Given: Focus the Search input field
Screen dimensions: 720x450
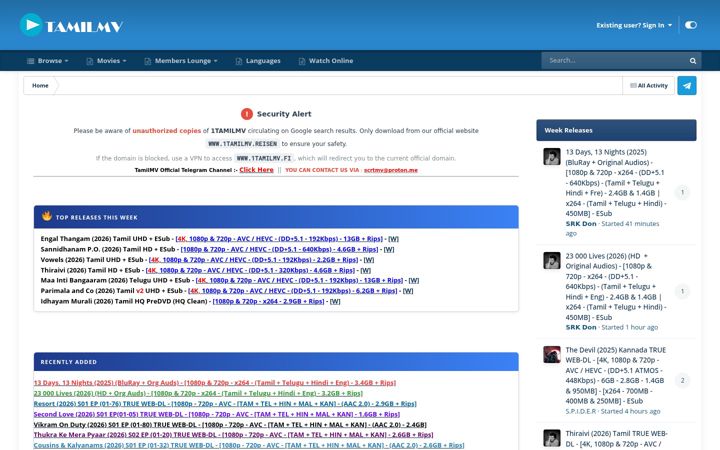Looking at the screenshot, I should point(615,61).
